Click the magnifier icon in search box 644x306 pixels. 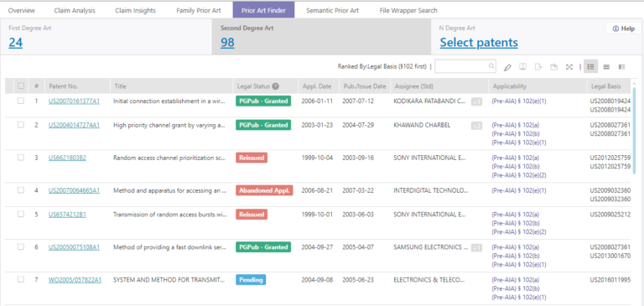click(491, 66)
